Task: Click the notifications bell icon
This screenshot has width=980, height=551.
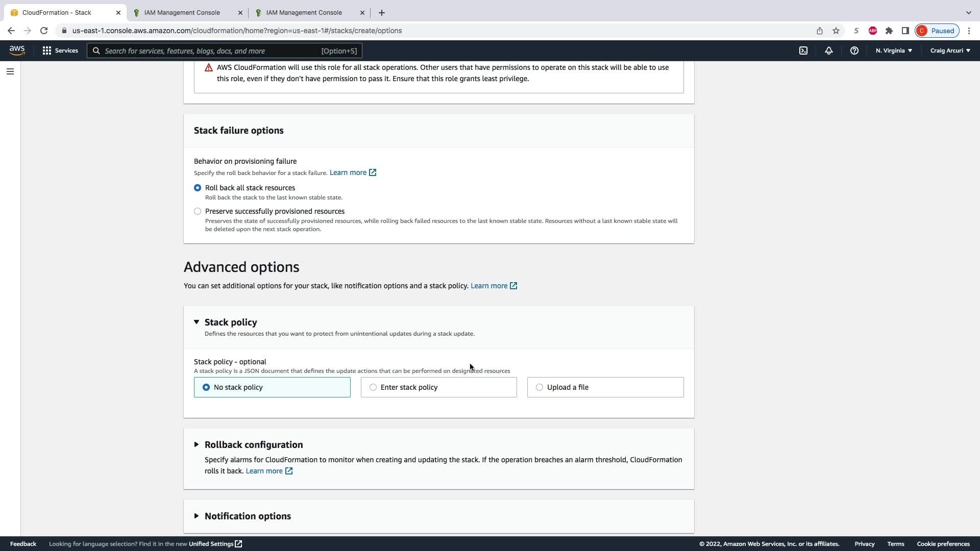Action: pyautogui.click(x=828, y=51)
